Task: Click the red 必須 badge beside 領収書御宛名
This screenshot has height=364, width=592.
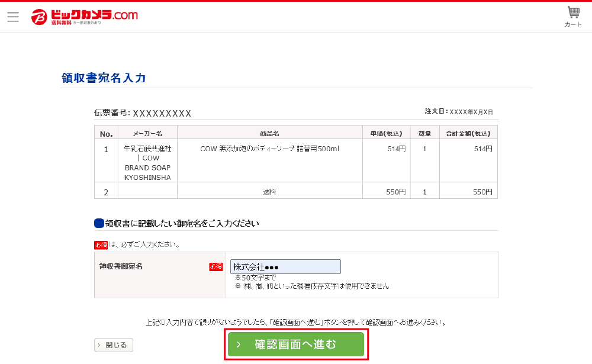Action: coord(216,266)
